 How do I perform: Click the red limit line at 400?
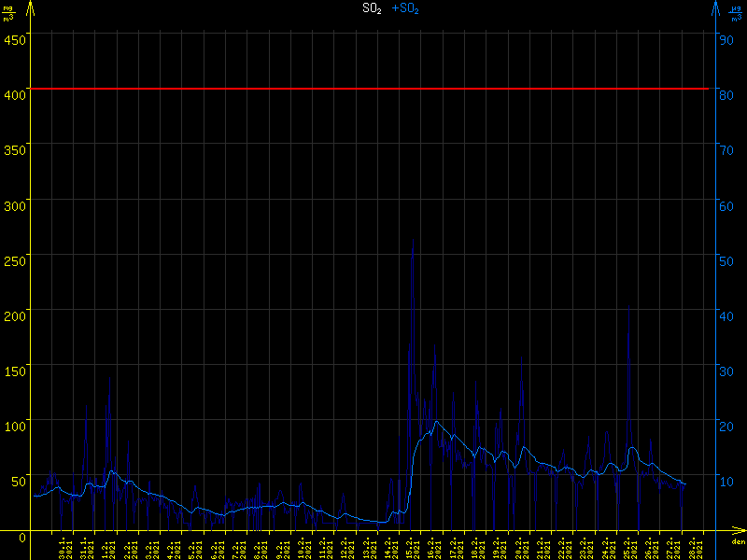coord(373,89)
